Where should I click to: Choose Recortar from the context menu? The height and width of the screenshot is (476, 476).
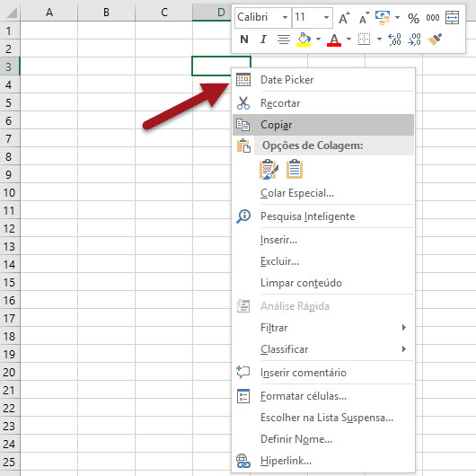point(323,103)
